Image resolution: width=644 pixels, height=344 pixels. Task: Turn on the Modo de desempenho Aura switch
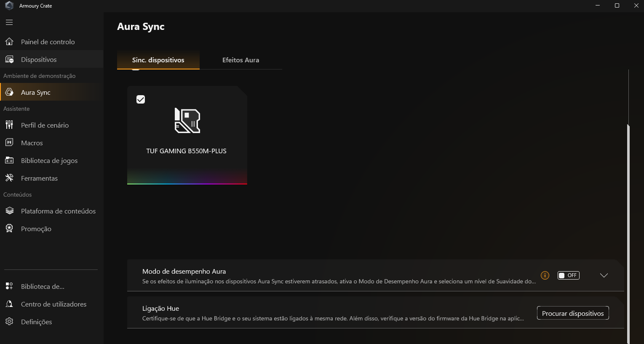click(569, 275)
